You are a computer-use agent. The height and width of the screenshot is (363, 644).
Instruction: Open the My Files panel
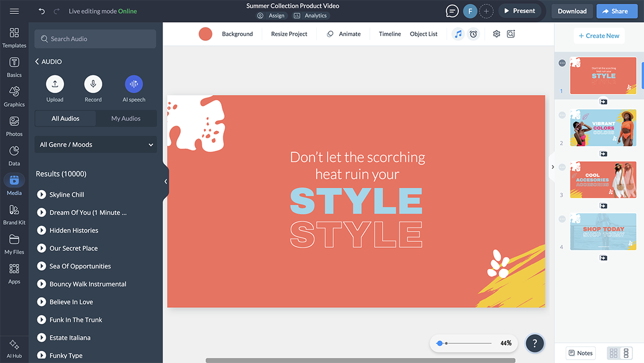[14, 244]
